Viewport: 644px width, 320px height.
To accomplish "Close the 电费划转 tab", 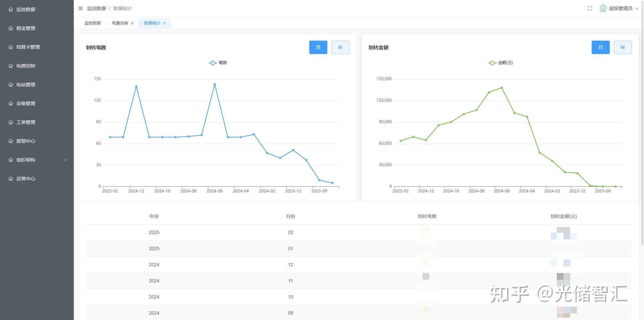I will pos(132,23).
